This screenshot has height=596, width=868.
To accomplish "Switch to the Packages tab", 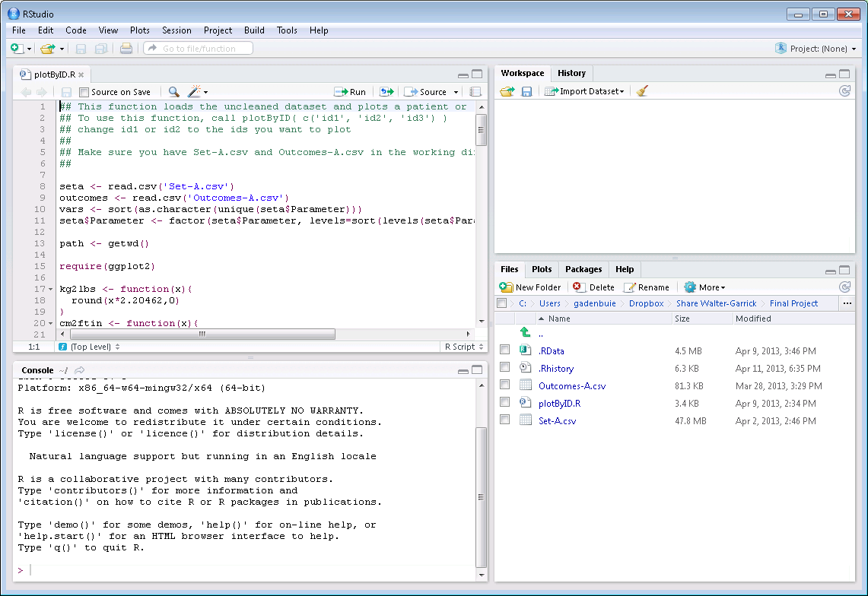I will click(583, 270).
